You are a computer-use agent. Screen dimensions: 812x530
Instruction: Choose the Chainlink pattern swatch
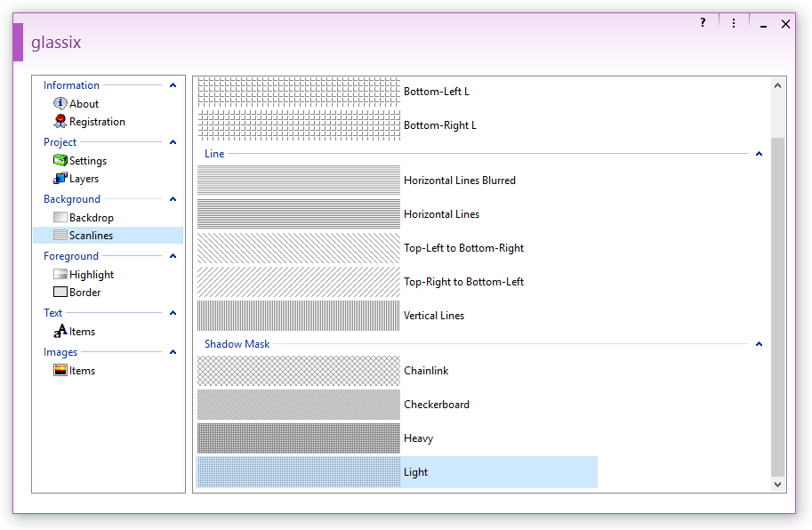[x=299, y=371]
